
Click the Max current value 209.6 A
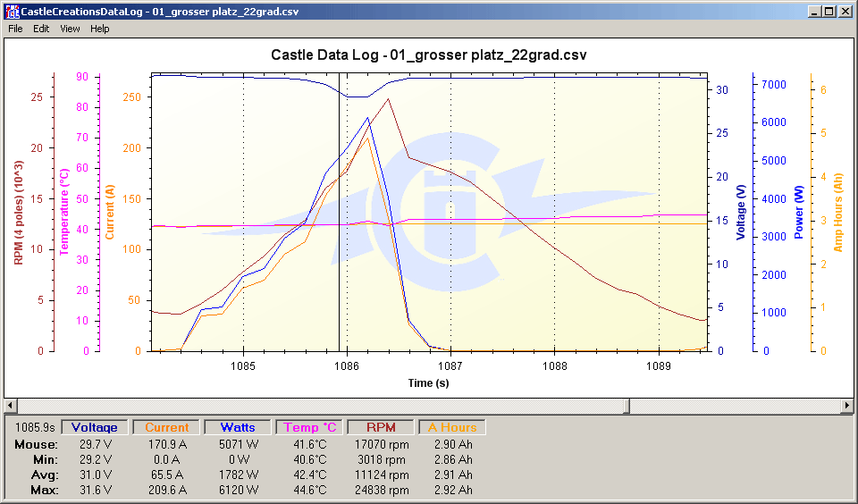(x=167, y=491)
